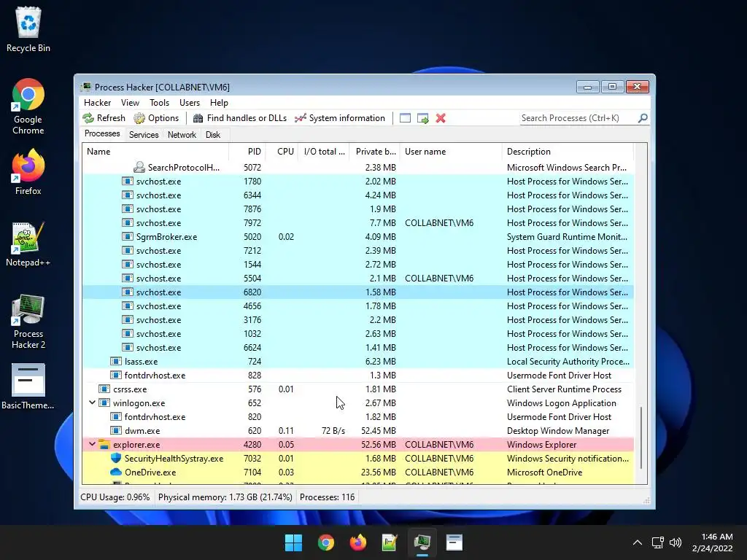The width and height of the screenshot is (747, 560).
Task: Click the volume icon in system tray
Action: pos(675,542)
